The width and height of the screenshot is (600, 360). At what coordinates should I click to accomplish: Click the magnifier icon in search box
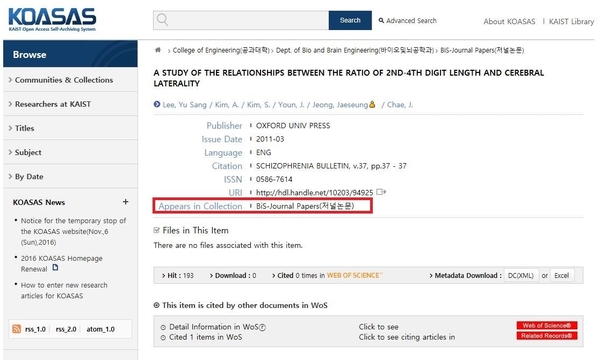(x=162, y=20)
